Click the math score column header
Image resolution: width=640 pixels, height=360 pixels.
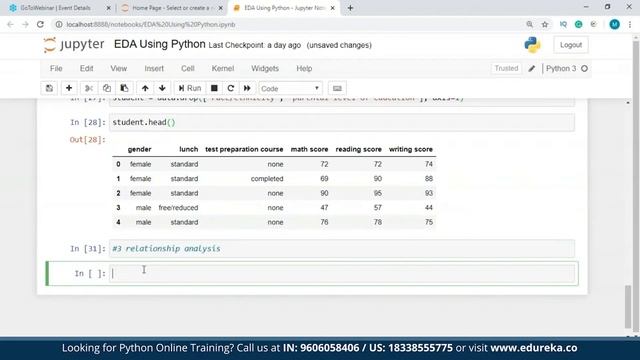tap(309, 149)
